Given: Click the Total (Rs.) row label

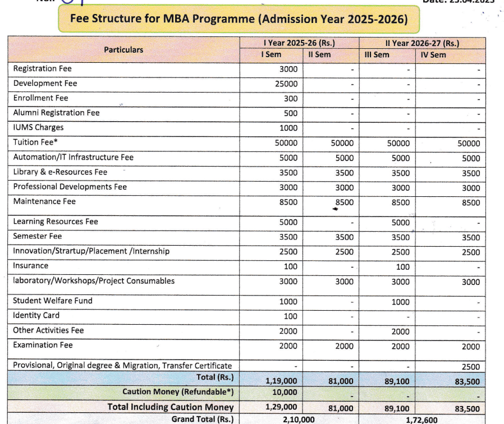Looking at the screenshot, I should tap(215, 377).
